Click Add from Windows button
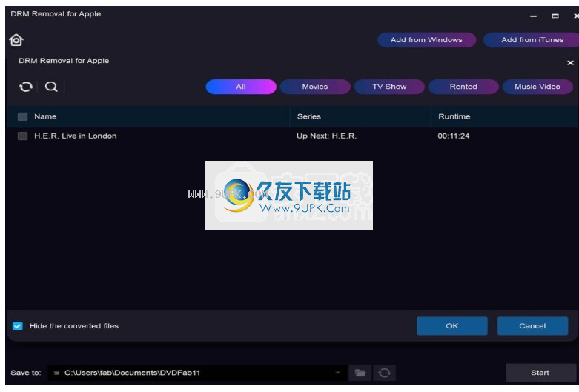The image size is (579, 392). coord(426,40)
